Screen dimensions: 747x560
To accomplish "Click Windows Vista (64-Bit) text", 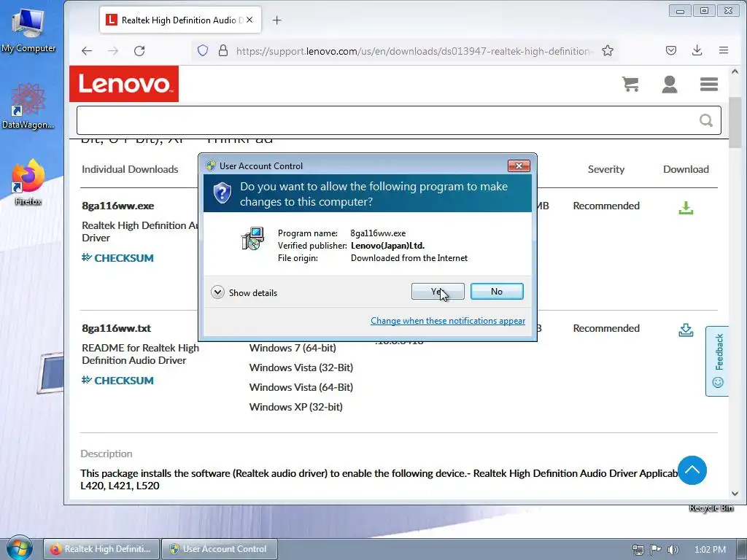I will click(x=301, y=387).
